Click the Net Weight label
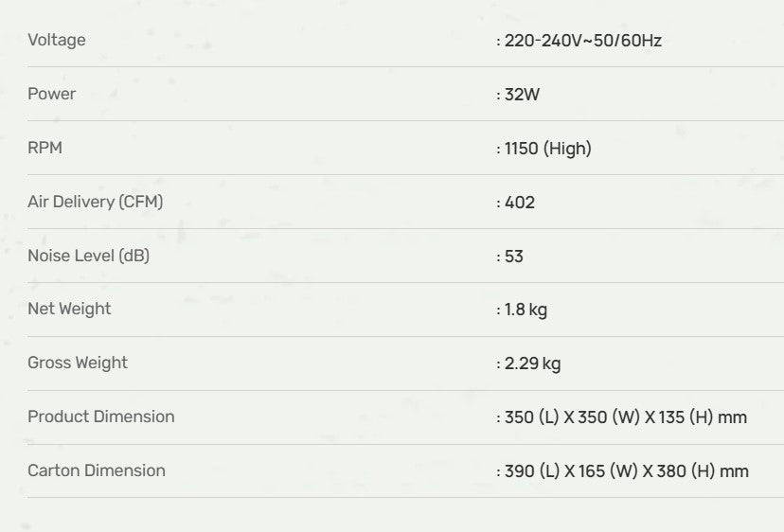 69,309
